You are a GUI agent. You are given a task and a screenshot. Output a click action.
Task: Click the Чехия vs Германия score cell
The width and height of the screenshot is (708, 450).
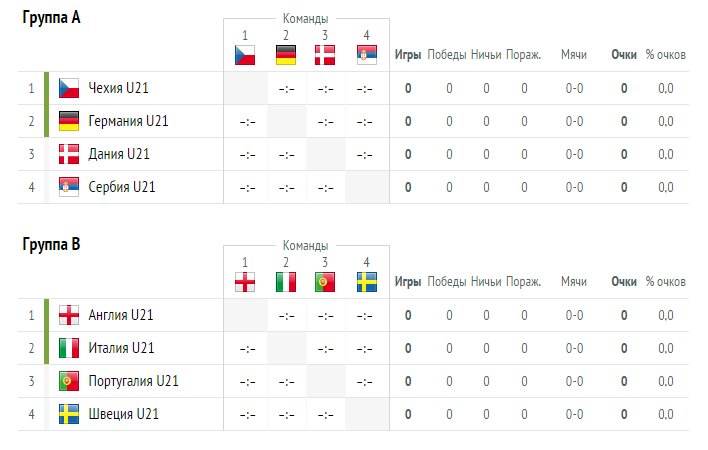(286, 88)
